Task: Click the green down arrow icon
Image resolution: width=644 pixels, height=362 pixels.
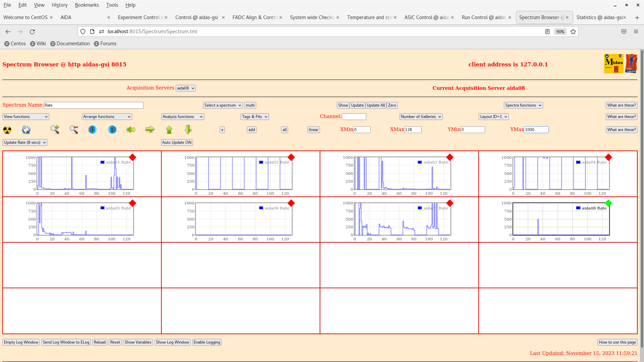Action: [x=188, y=129]
